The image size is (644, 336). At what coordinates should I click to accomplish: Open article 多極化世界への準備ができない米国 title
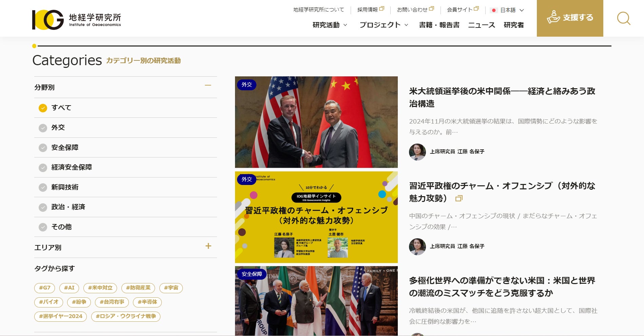coord(502,287)
